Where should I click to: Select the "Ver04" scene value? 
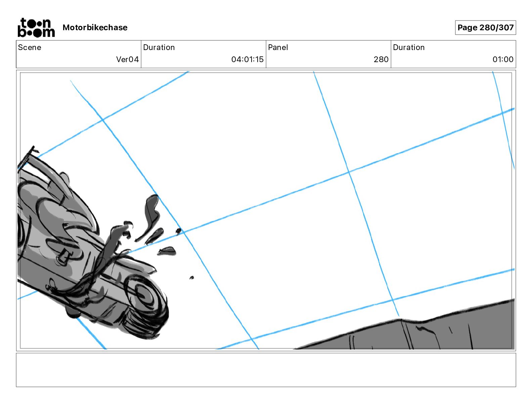point(127,59)
